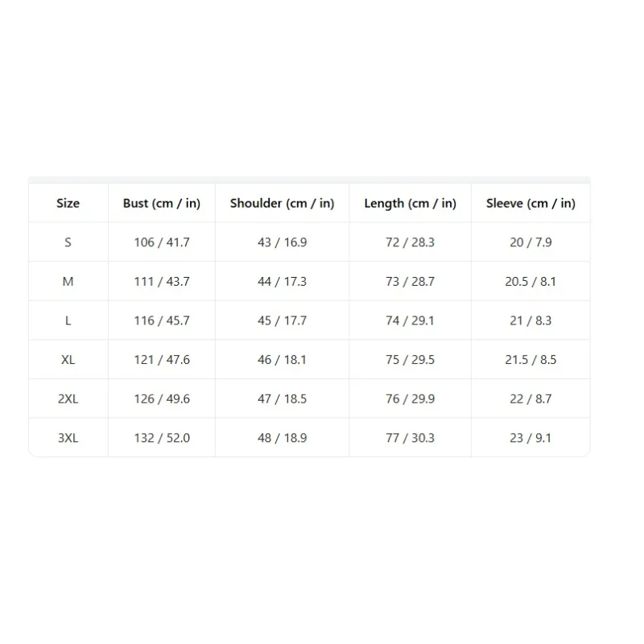Select the S size row label

(x=68, y=242)
